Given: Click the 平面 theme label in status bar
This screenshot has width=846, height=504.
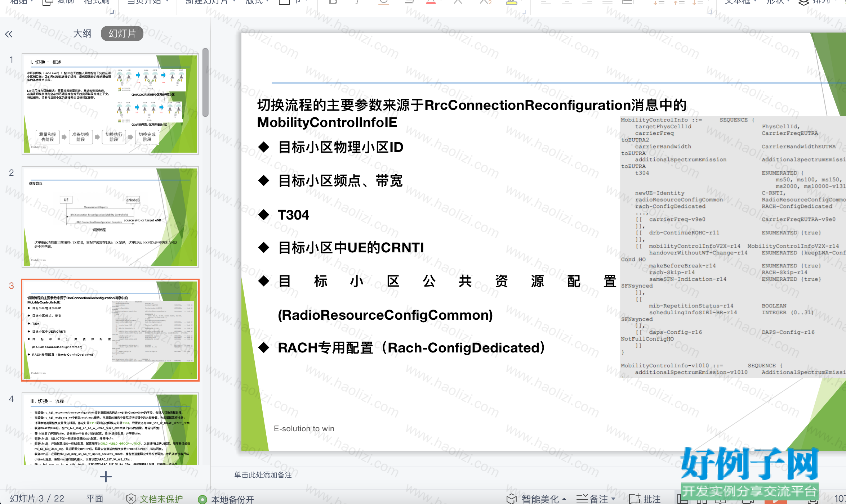Looking at the screenshot, I should pos(95,499).
